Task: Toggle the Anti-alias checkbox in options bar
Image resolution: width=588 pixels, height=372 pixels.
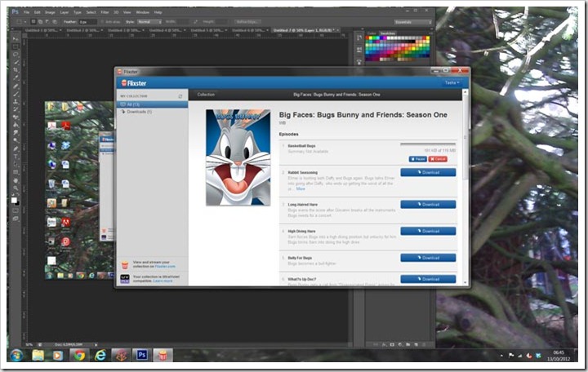Action: pos(102,22)
